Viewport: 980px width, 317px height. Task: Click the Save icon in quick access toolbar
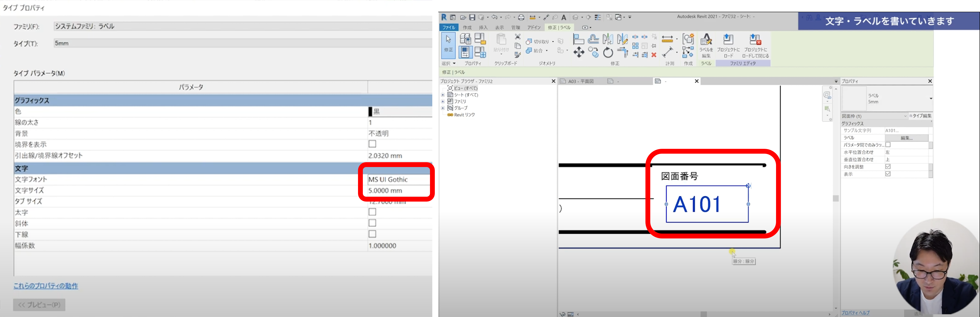[472, 18]
